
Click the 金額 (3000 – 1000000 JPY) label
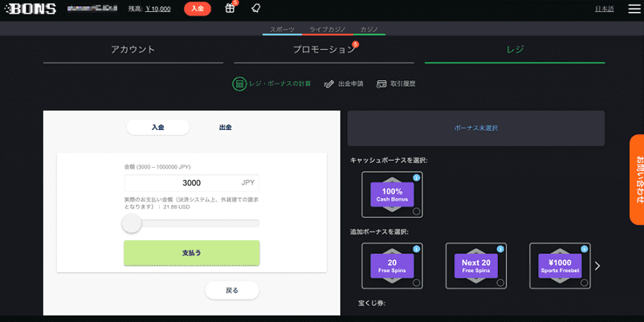point(157,167)
